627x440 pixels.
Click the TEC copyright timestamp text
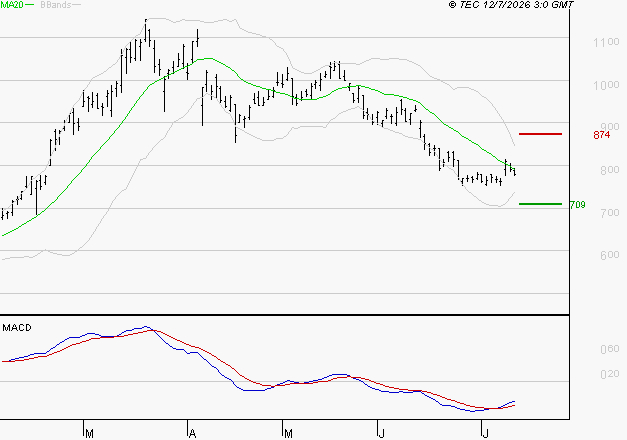[x=511, y=5]
